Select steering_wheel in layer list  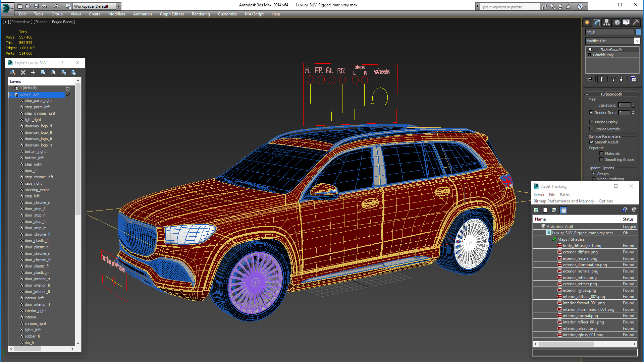[x=37, y=190]
